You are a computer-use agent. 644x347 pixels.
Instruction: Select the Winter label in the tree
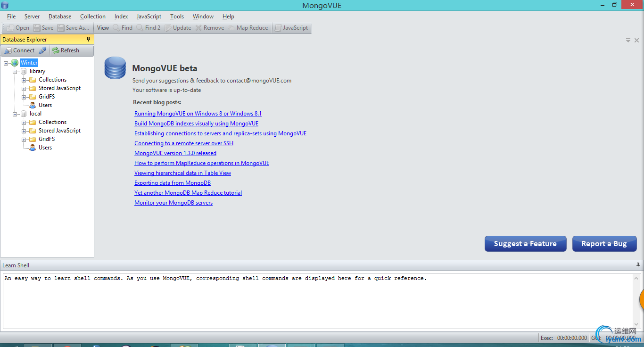coord(29,63)
